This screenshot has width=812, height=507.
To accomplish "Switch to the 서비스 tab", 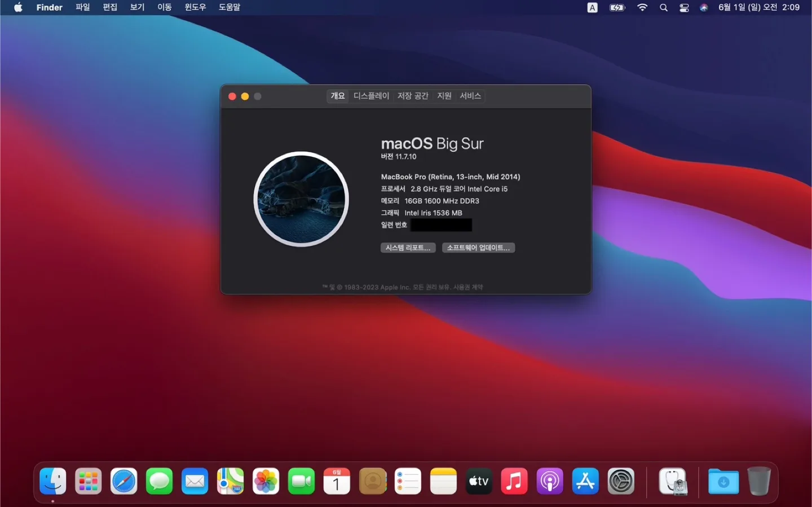I will [x=470, y=96].
